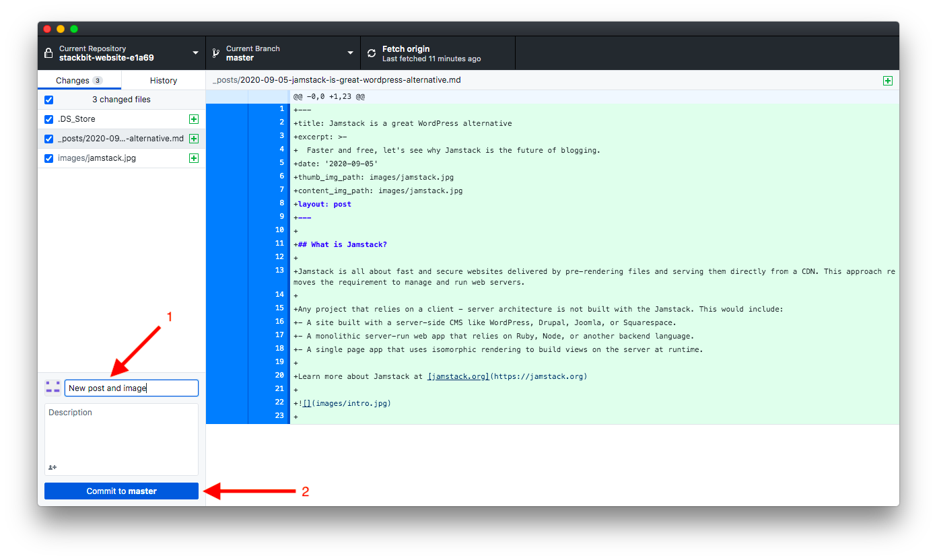Screen dimensions: 937x560
Task: Click the Fetch origin button
Action: click(438, 53)
